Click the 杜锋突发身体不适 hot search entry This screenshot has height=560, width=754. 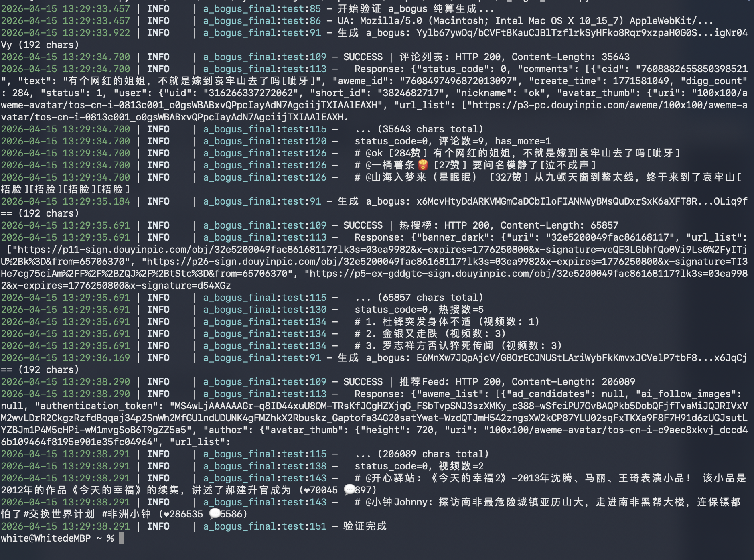point(427,322)
